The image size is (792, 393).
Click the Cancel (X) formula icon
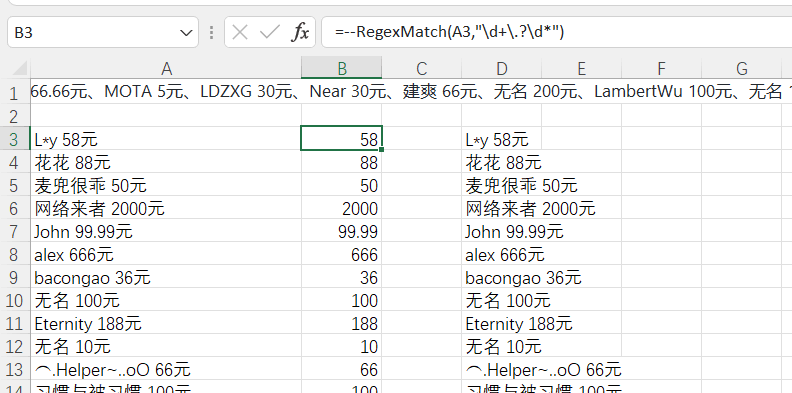(x=240, y=33)
